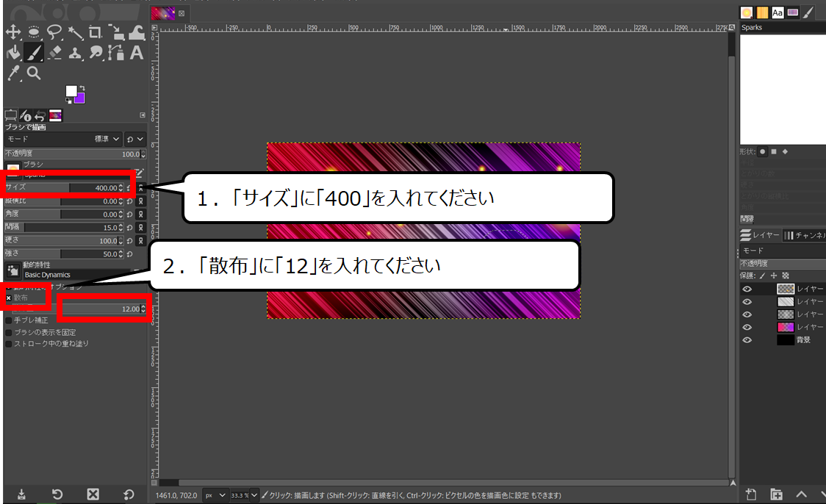Switch to the Patterns tab in right dock

click(x=762, y=12)
